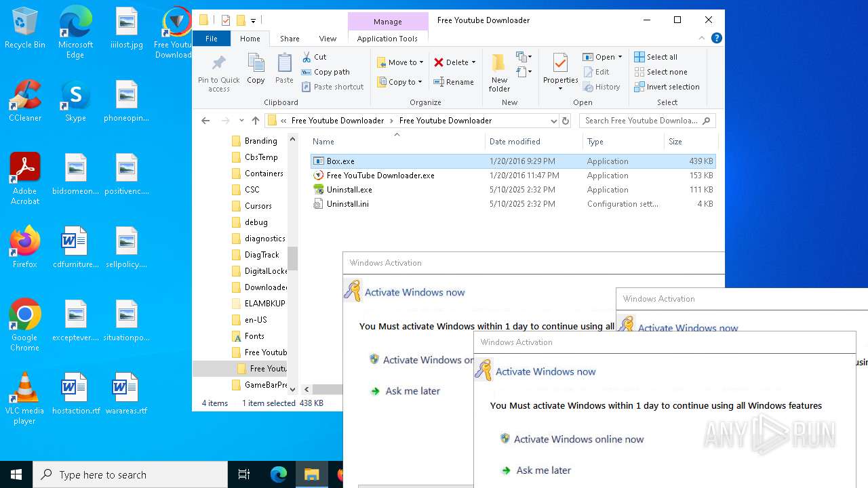The height and width of the screenshot is (488, 868).
Task: Sort by the Size column header
Action: (690, 142)
